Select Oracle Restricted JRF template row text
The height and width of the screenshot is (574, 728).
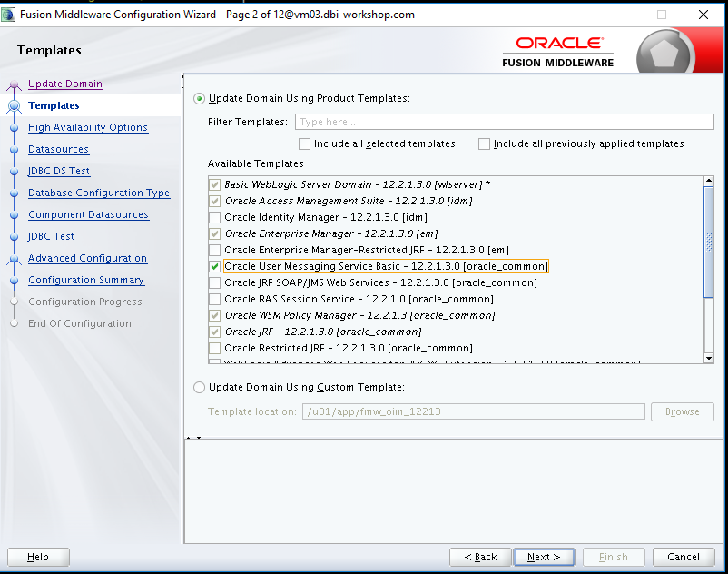(x=349, y=348)
